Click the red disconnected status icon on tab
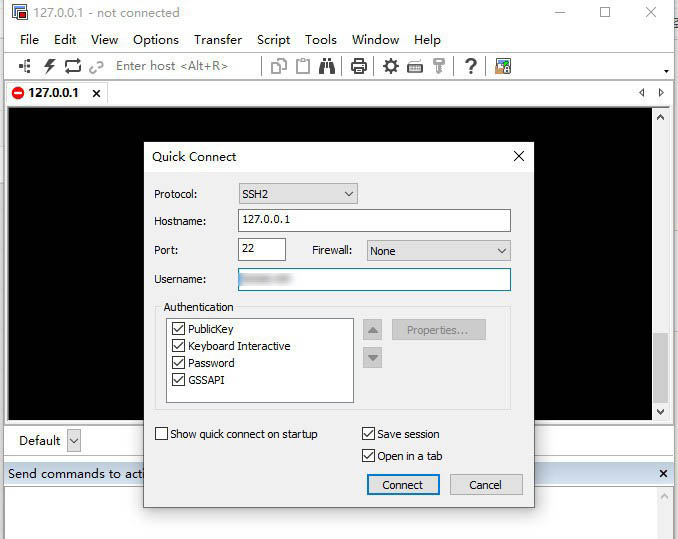The height and width of the screenshot is (539, 678). (x=18, y=93)
